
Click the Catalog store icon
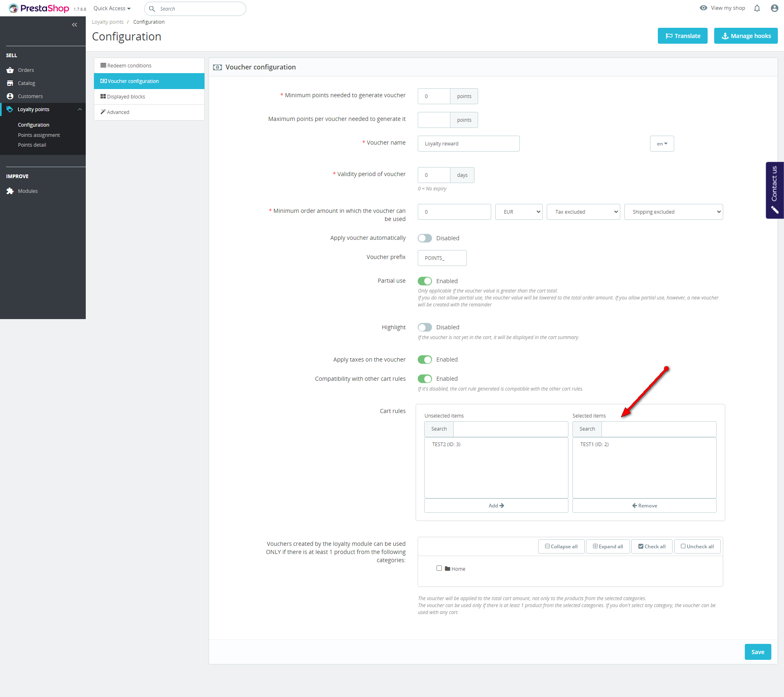pyautogui.click(x=10, y=83)
